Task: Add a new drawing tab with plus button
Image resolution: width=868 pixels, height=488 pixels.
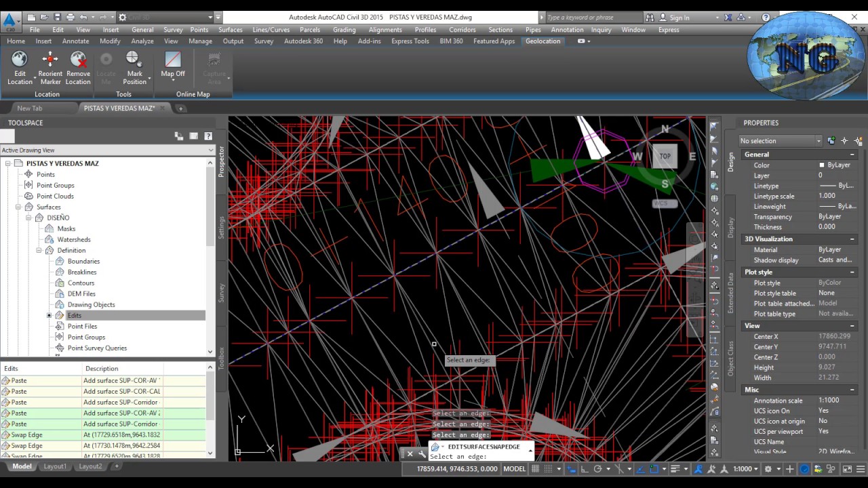Action: (x=181, y=108)
